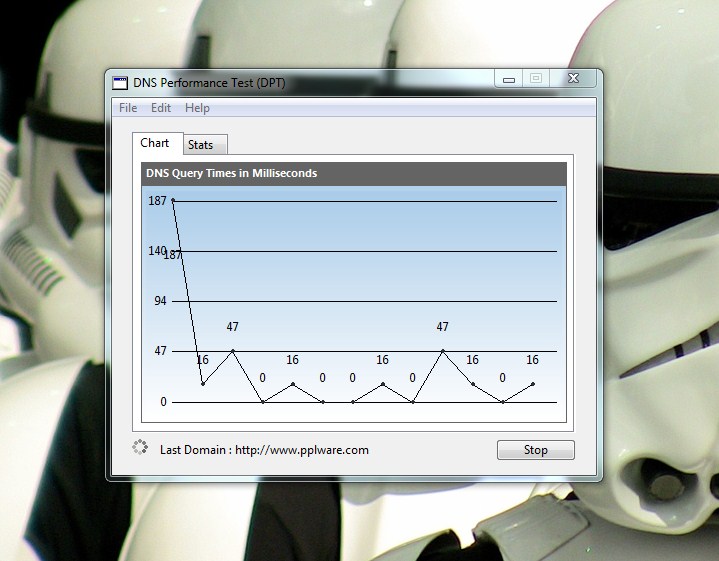
Task: Click the 140 y-axis label
Action: [x=157, y=251]
